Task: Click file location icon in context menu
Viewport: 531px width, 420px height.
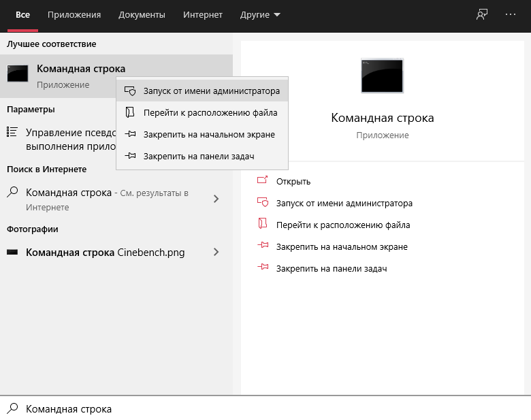Action: coord(130,112)
